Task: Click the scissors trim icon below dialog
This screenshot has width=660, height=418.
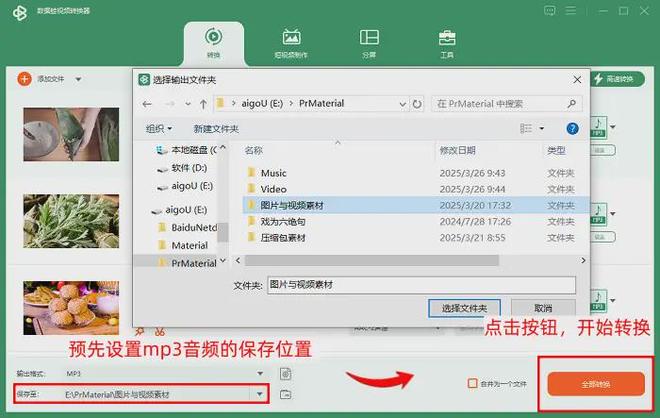Action: click(160, 332)
